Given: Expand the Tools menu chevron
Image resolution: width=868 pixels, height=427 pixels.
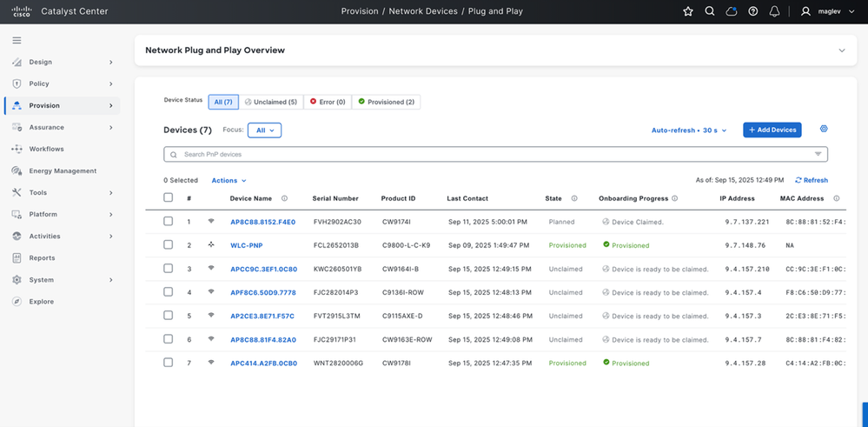Looking at the screenshot, I should click(x=110, y=193).
